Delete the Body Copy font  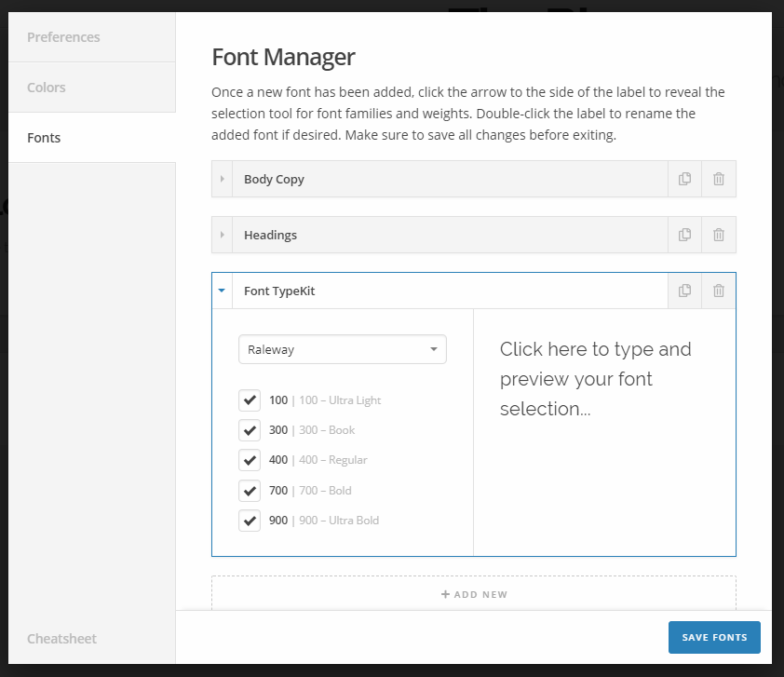[719, 179]
